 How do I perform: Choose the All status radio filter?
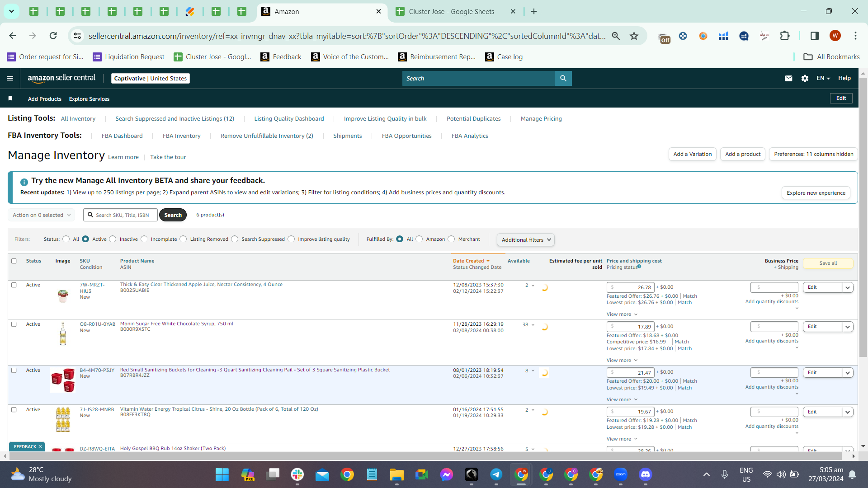[x=66, y=239]
